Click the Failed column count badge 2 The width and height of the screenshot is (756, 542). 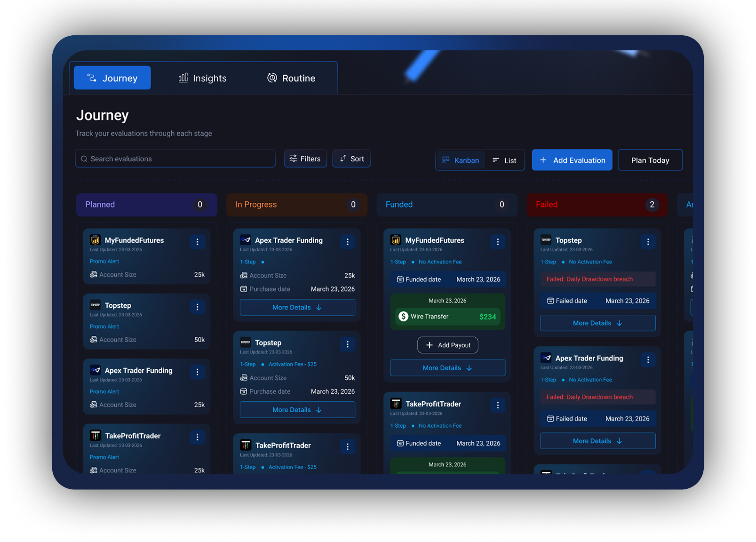652,205
